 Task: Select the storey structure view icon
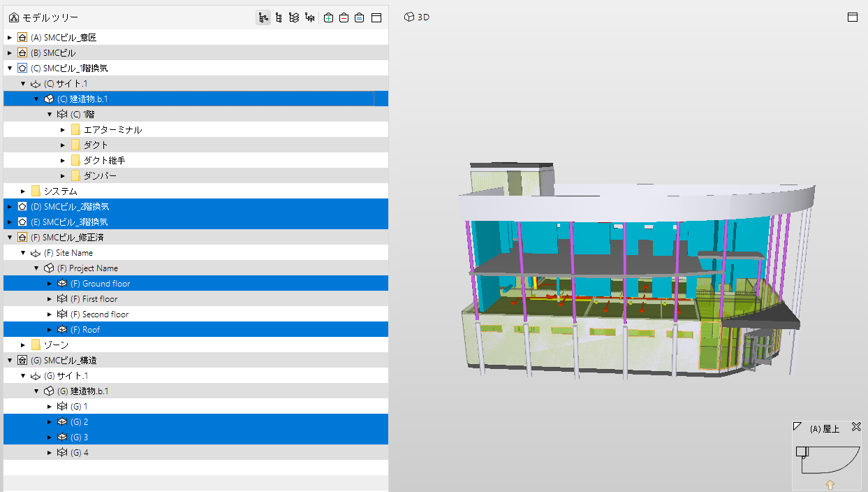pos(309,17)
